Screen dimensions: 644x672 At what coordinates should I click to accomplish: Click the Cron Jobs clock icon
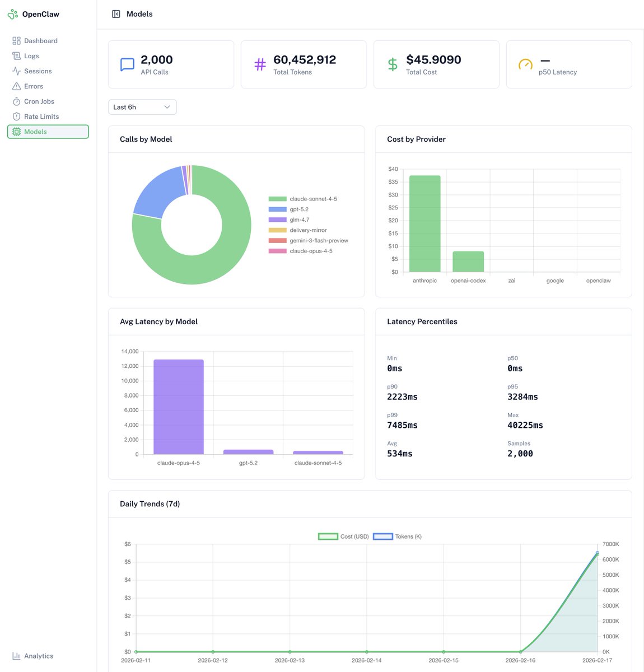tap(16, 101)
